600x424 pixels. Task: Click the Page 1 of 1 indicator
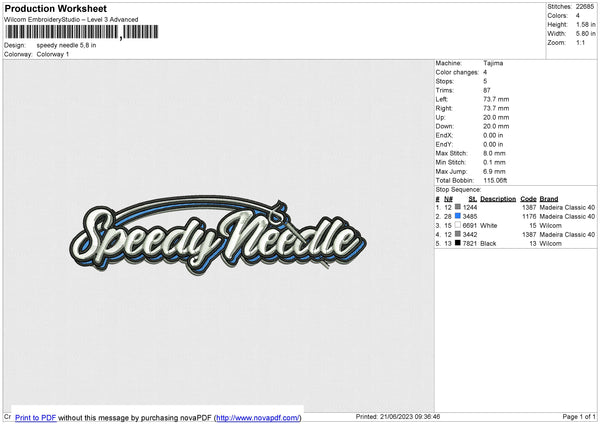coord(579,416)
